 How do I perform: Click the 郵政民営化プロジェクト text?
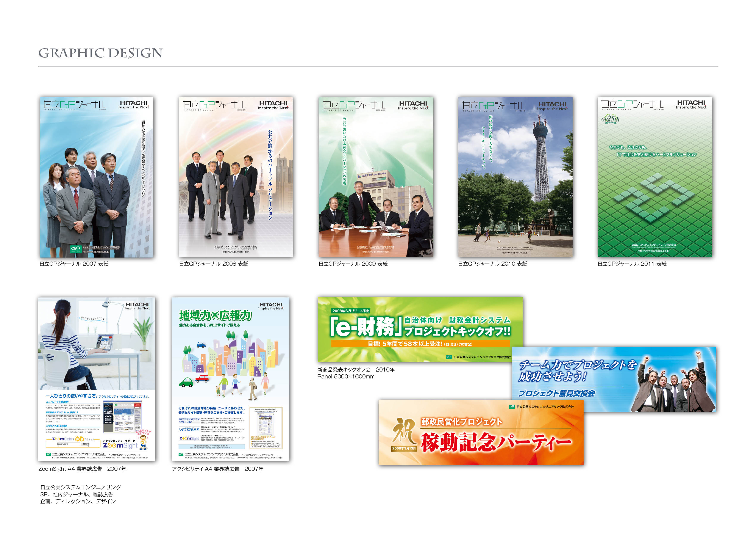[462, 422]
